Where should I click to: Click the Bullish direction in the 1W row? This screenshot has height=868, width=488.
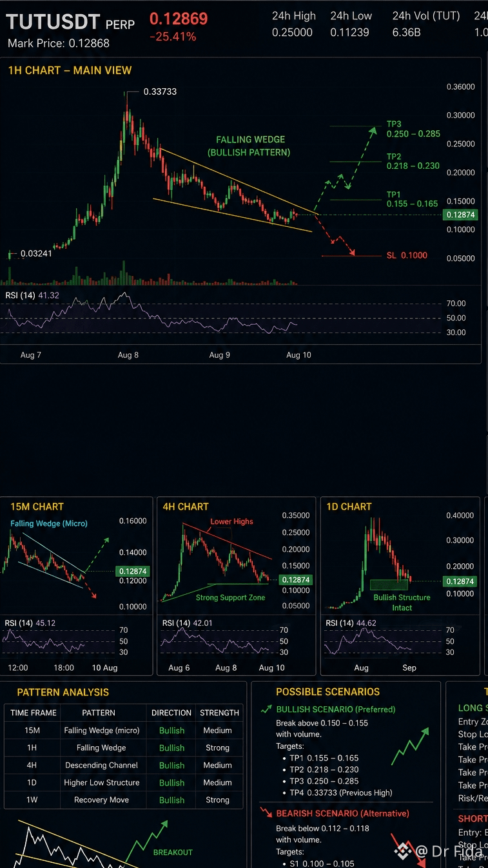[172, 800]
